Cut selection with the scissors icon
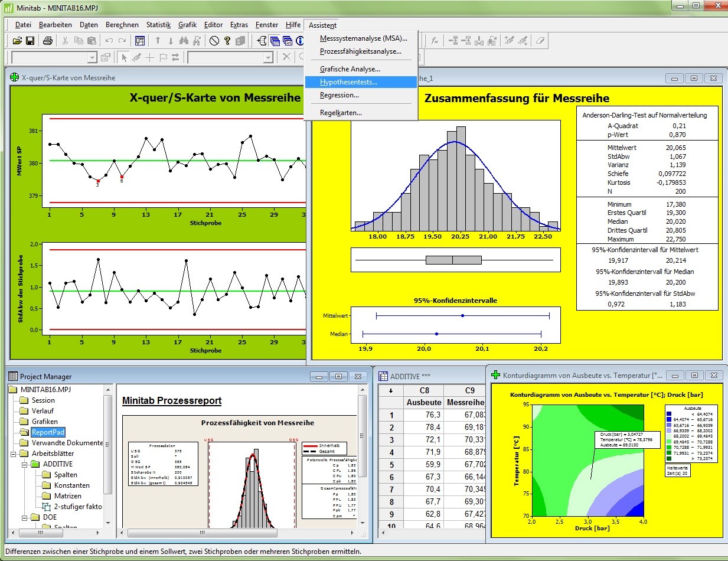728x561 pixels. point(66,41)
